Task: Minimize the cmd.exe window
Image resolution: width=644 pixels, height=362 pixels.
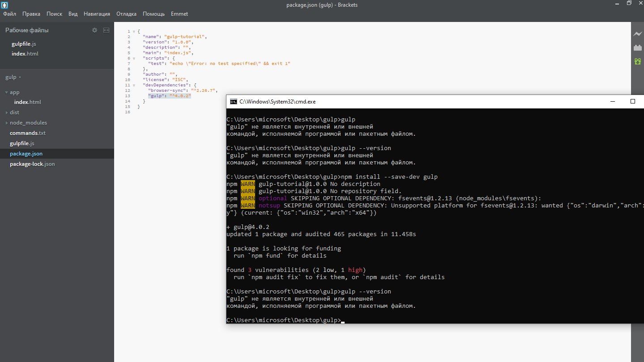Action: point(612,102)
